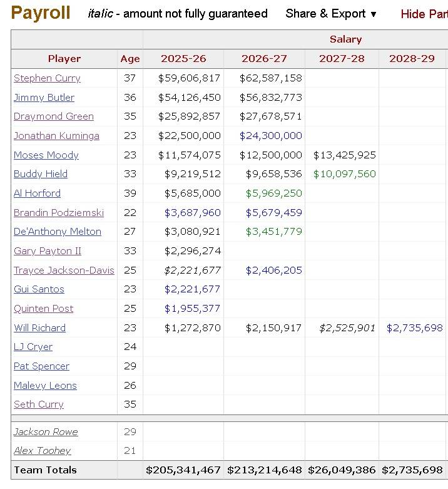Viewport: 448px width, 489px height.
Task: Click the Alex Toohey link
Action: [x=42, y=451]
